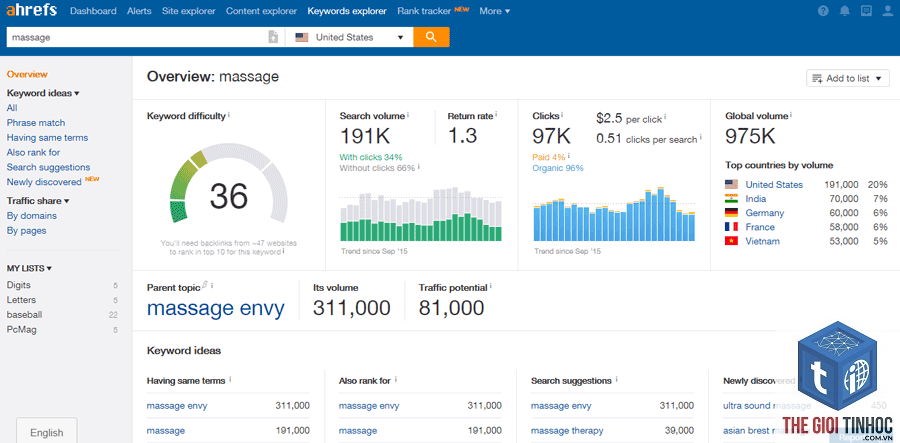
Task: Click the massage envy parent topic link
Action: (x=215, y=309)
